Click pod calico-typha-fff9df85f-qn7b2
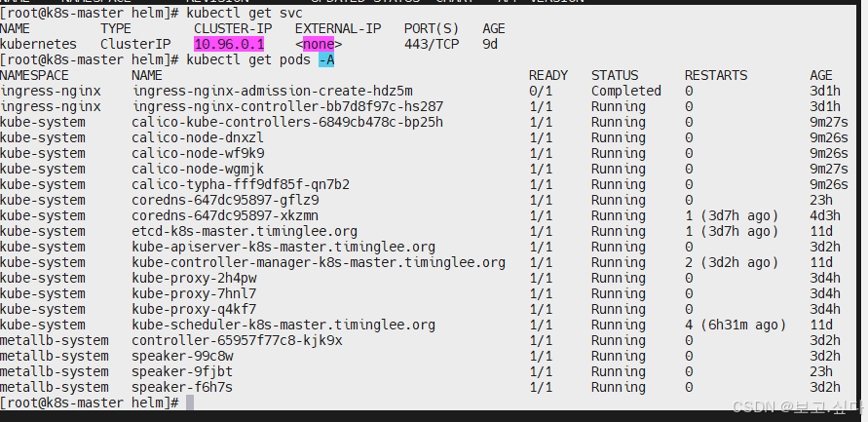This screenshot has width=868, height=422. (x=241, y=184)
